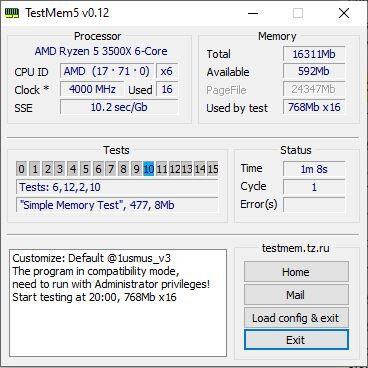Select test box number 5
This screenshot has height=368, width=368.
(85, 169)
